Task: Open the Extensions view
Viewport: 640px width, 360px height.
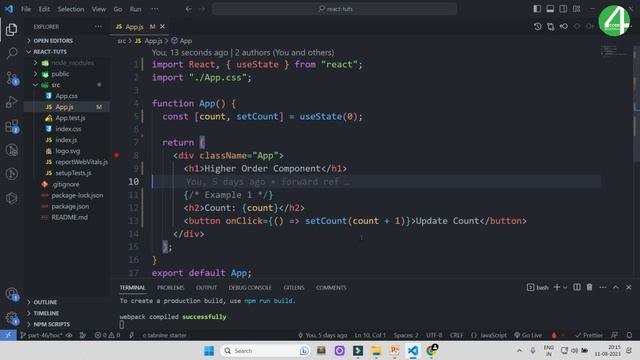Action: [12, 126]
